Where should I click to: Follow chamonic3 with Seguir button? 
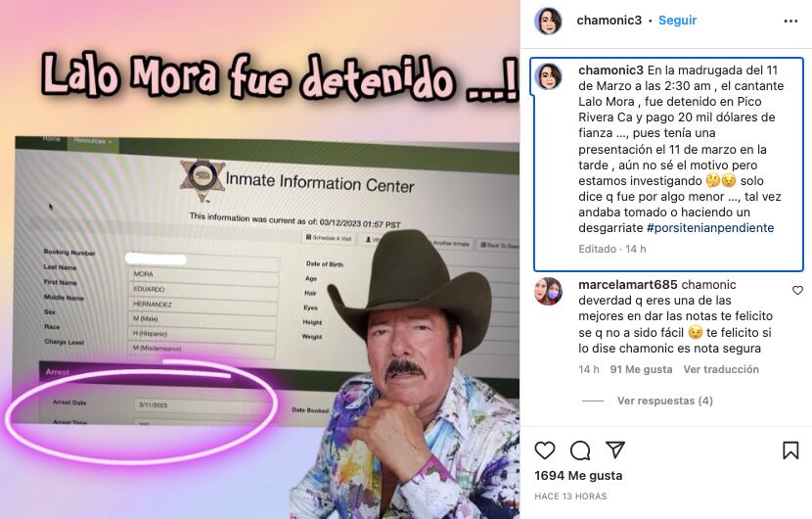tap(677, 21)
